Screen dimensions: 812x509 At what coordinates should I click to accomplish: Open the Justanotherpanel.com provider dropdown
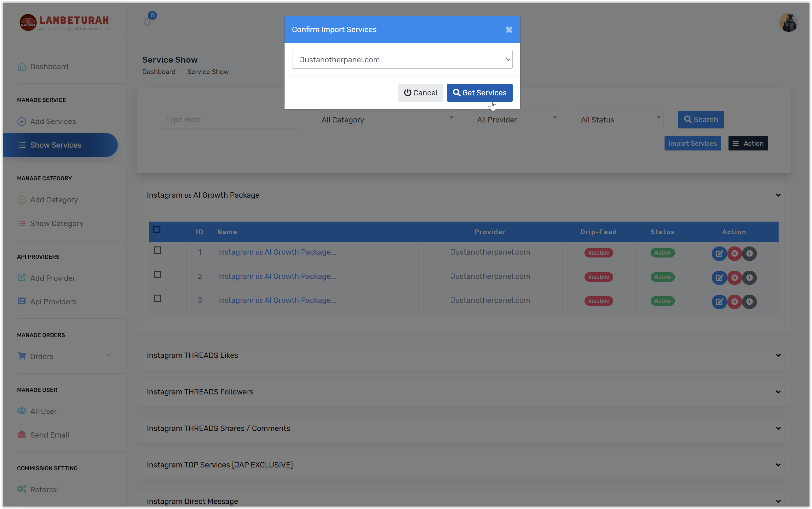tap(402, 59)
